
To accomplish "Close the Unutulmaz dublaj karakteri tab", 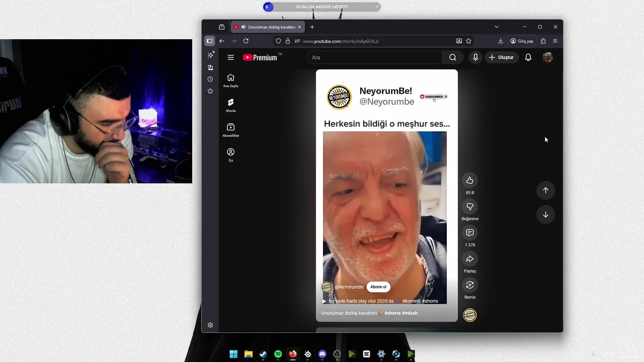I will 300,27.
